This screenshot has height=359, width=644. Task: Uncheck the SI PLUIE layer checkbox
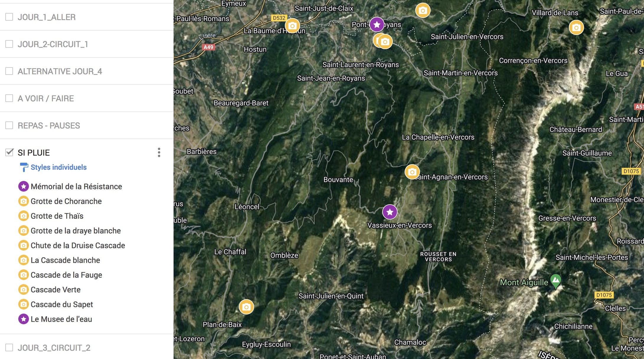(9, 152)
